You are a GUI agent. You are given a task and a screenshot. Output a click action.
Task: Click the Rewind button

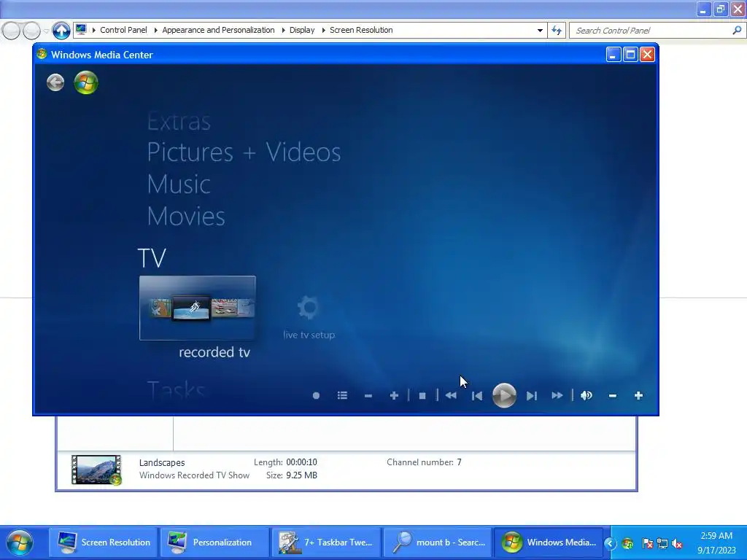(451, 396)
